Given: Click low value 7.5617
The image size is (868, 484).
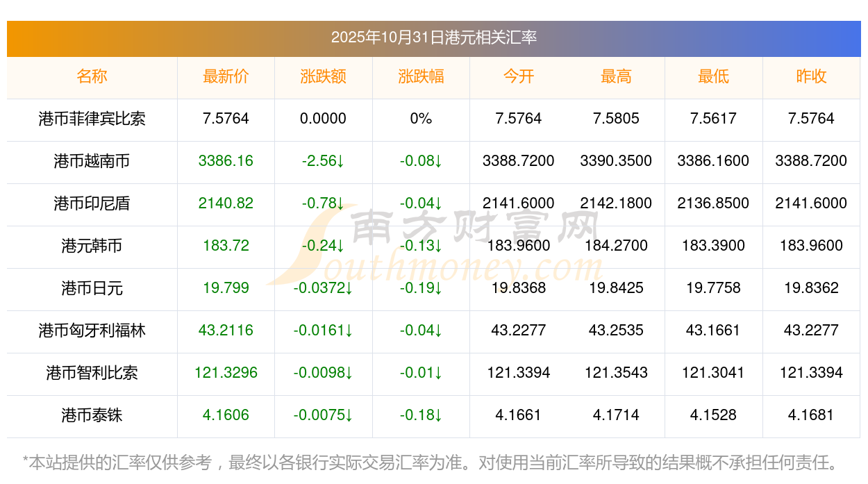Looking at the screenshot, I should click(713, 119).
